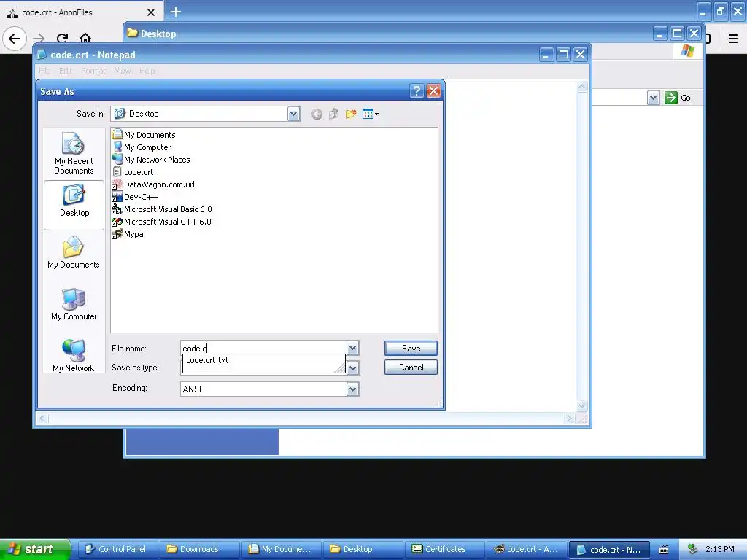Click Notepad vertical scrollbar up arrow

[x=581, y=86]
